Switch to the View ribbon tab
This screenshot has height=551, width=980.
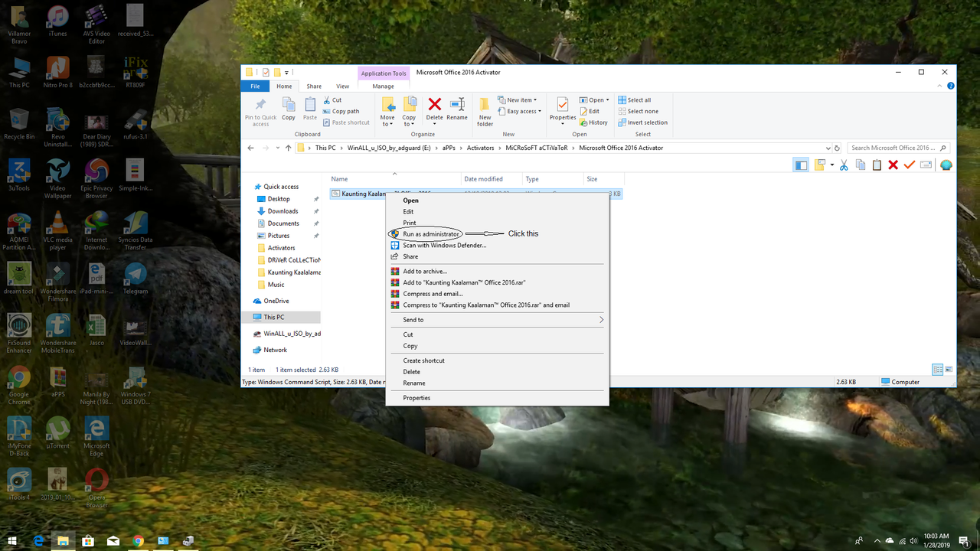click(342, 86)
